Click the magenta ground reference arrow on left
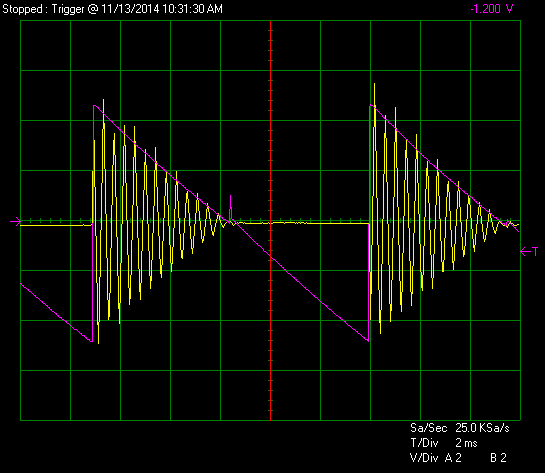 click(x=16, y=221)
